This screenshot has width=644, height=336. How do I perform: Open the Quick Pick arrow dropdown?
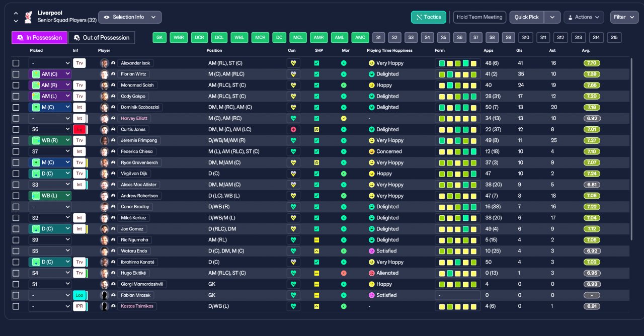pos(552,17)
